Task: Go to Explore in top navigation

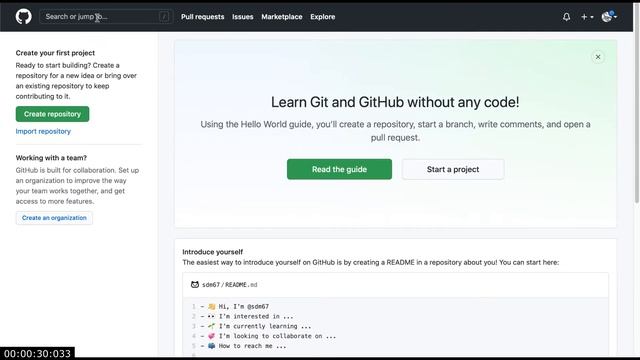Action: pyautogui.click(x=322, y=17)
